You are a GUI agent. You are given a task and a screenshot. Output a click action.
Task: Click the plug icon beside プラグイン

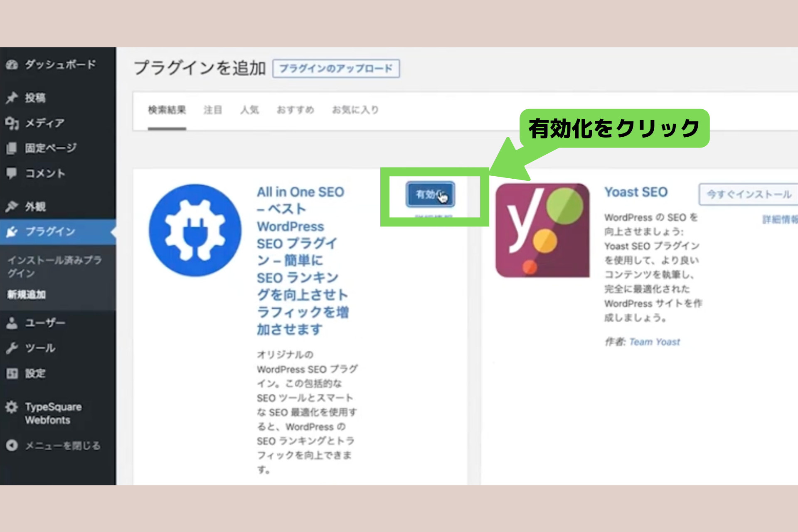(x=12, y=232)
